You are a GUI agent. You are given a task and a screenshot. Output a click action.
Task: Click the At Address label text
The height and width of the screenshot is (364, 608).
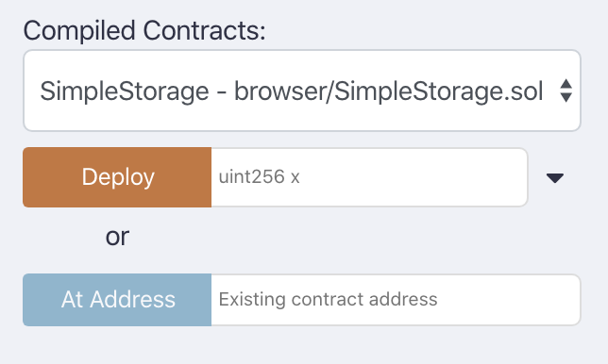118,299
